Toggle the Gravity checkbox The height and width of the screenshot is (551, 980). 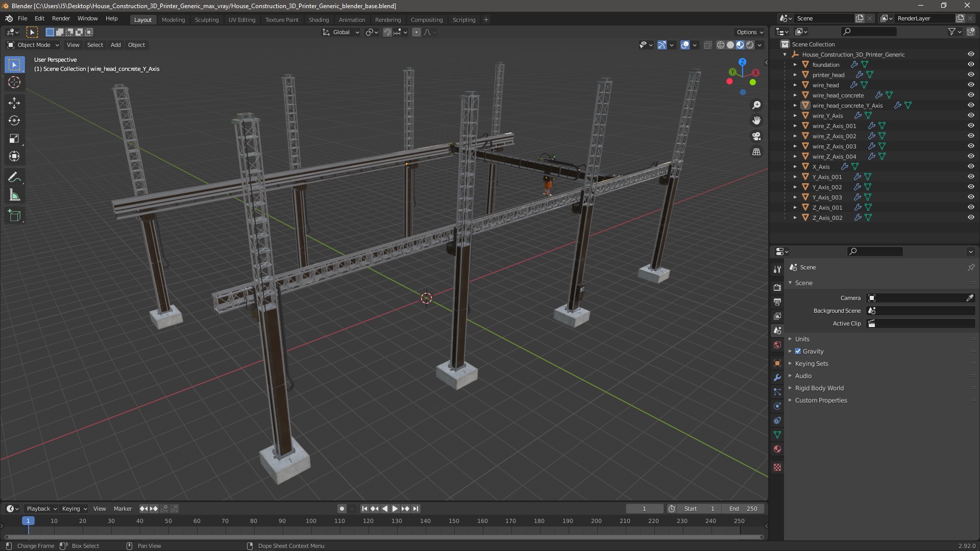tap(798, 351)
